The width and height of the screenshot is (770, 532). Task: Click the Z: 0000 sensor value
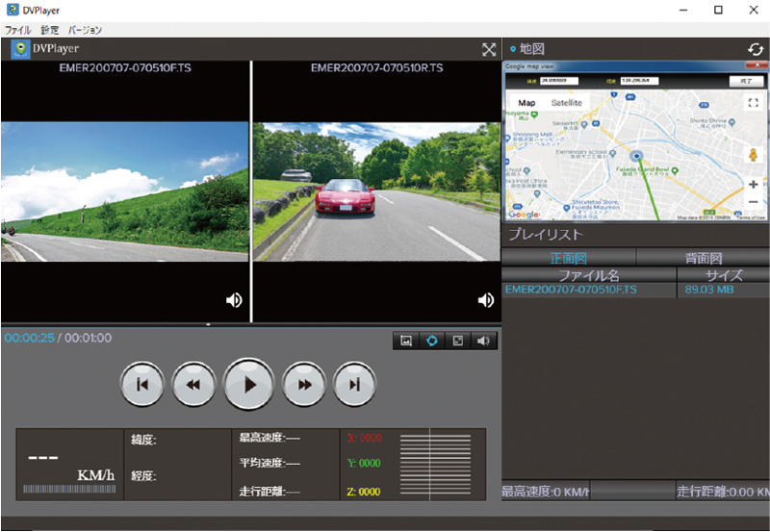click(364, 492)
